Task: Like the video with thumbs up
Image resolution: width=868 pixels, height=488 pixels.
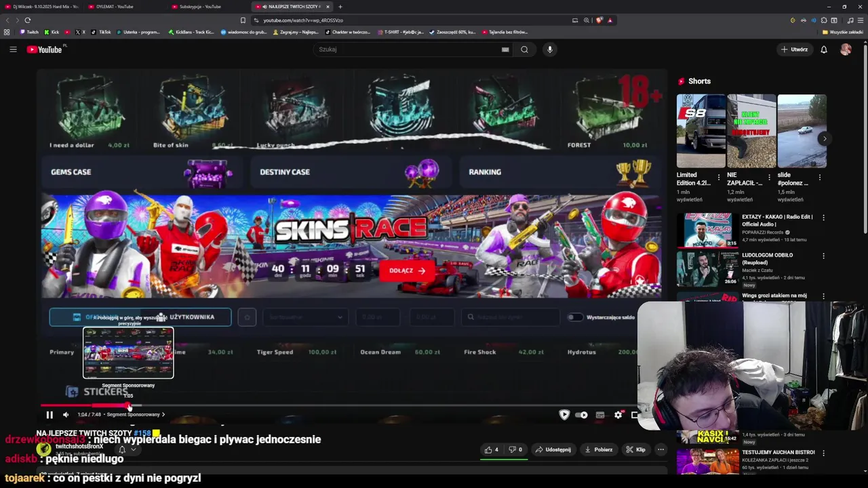Action: pyautogui.click(x=492, y=449)
